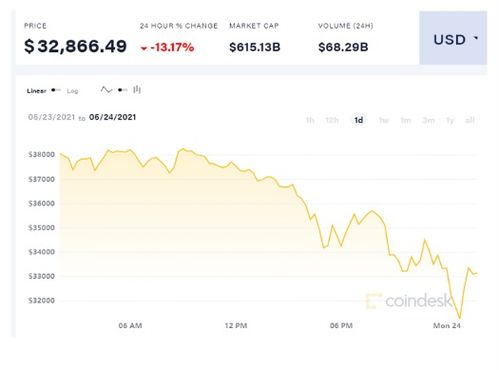499x370 pixels.
Task: Select the line chart icon
Action: click(106, 90)
